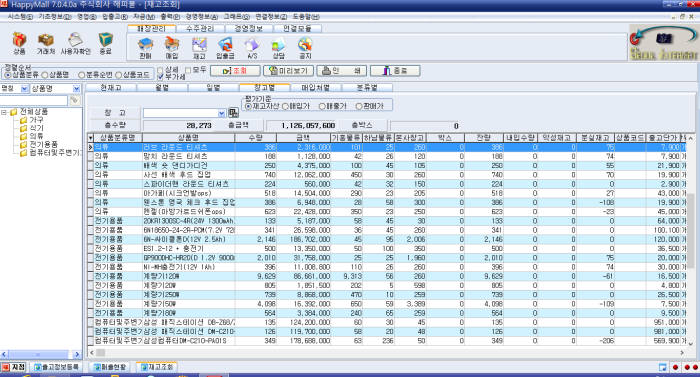
Task: Click the tree panel scrollbar right arrow
Action: 77,354
